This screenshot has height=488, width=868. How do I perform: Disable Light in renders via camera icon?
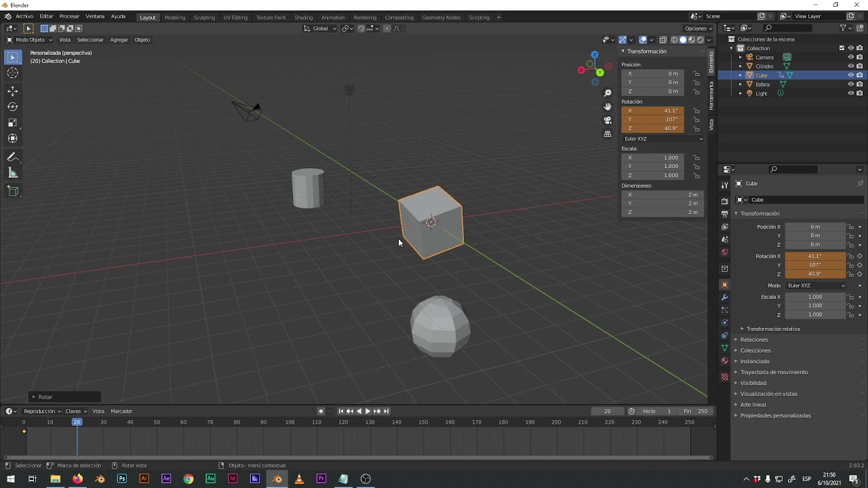click(x=860, y=94)
